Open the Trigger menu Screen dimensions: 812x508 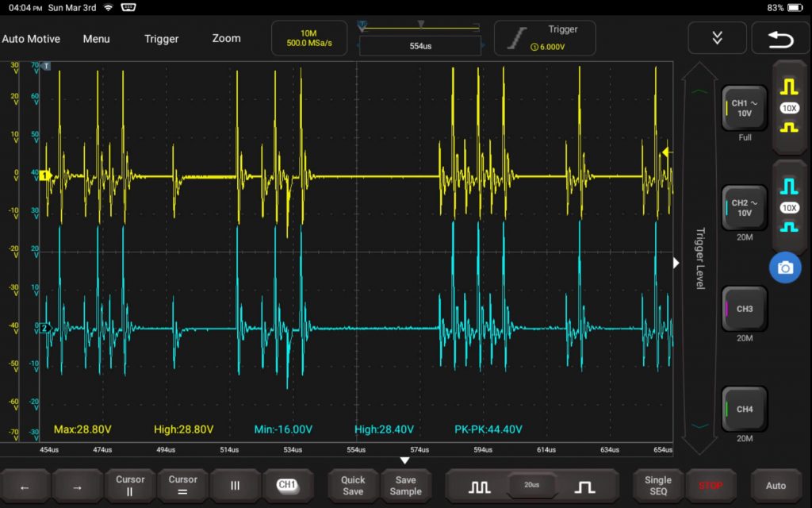point(161,39)
